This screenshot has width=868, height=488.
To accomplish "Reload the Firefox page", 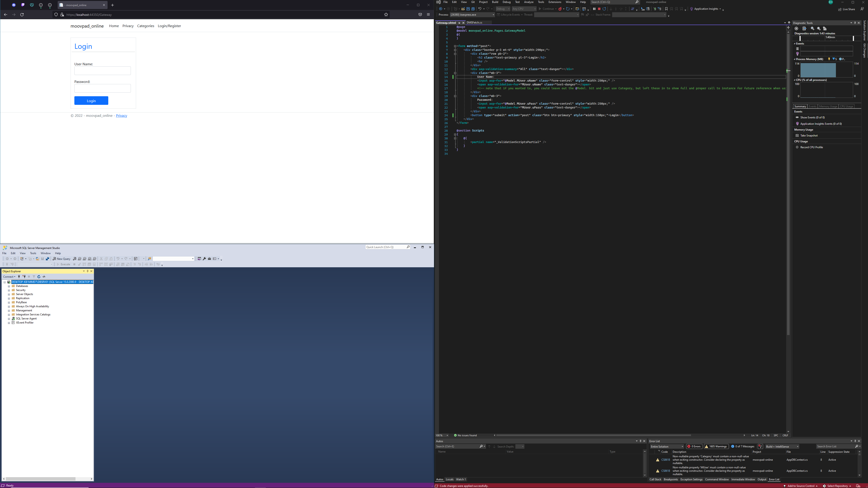I will point(22,14).
